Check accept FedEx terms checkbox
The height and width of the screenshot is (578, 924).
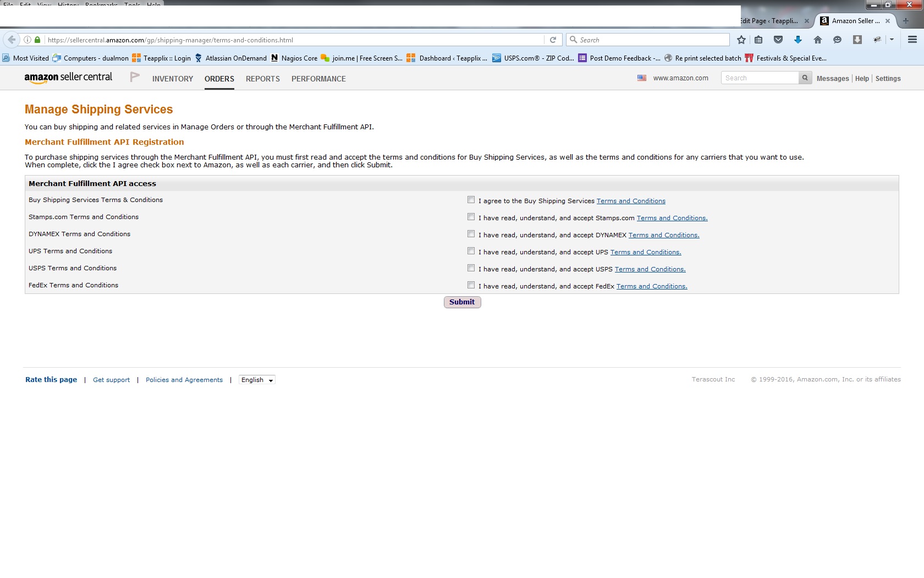[471, 285]
